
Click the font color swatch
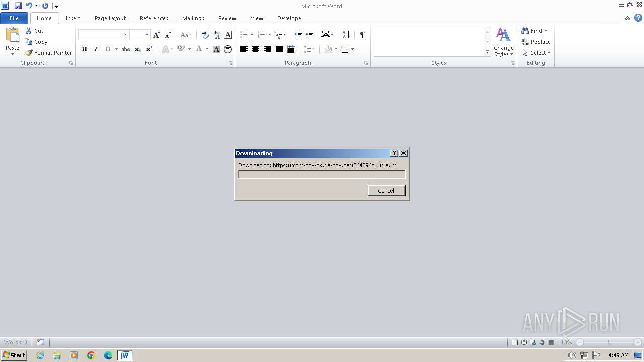pos(199,49)
